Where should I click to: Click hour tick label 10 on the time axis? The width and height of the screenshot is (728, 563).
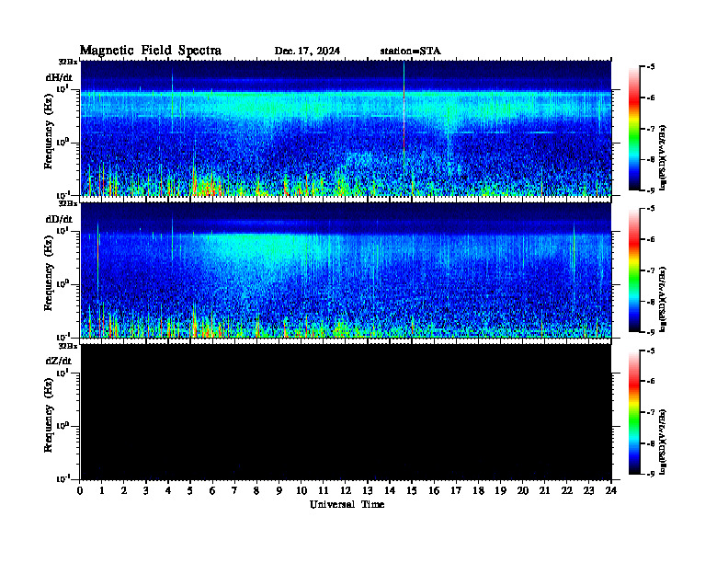(x=301, y=491)
